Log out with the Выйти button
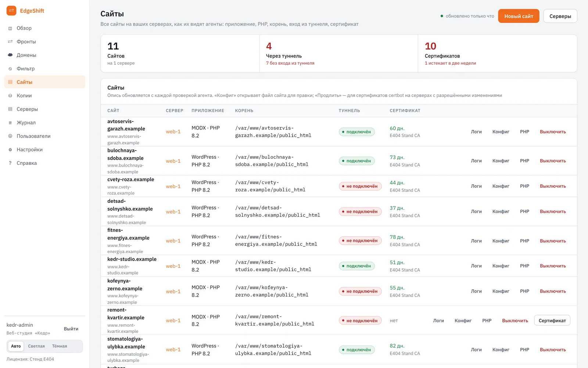The height and width of the screenshot is (368, 588). click(71, 329)
